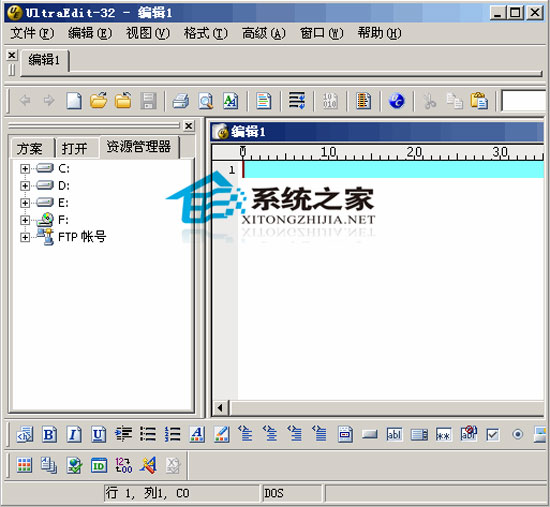This screenshot has height=507, width=550.
Task: Click the number conversion 12 icon
Action: pos(123,466)
